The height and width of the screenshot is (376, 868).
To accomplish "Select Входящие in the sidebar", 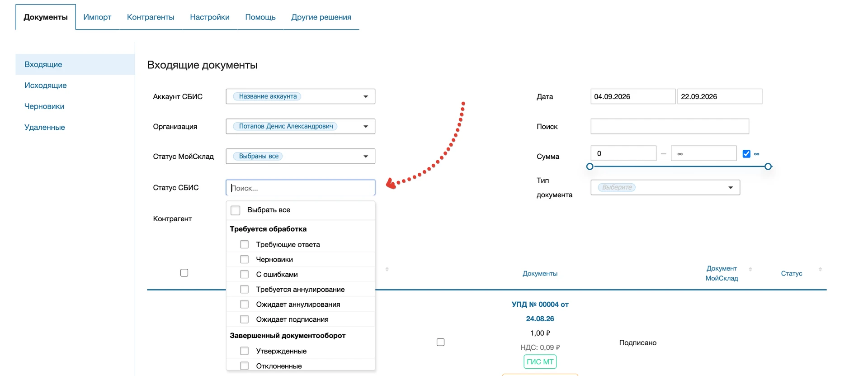I will tap(75, 64).
